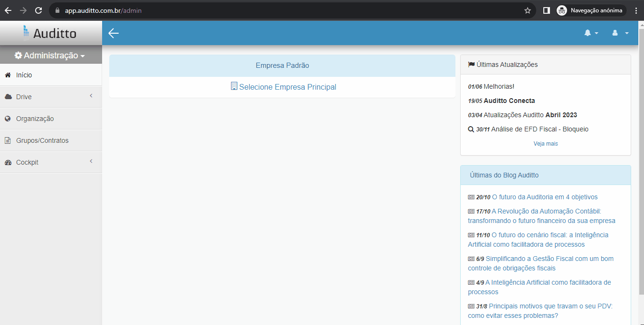Open blog post Simplificando a Gestão Fiscal
Image resolution: width=644 pixels, height=325 pixels.
coord(540,263)
